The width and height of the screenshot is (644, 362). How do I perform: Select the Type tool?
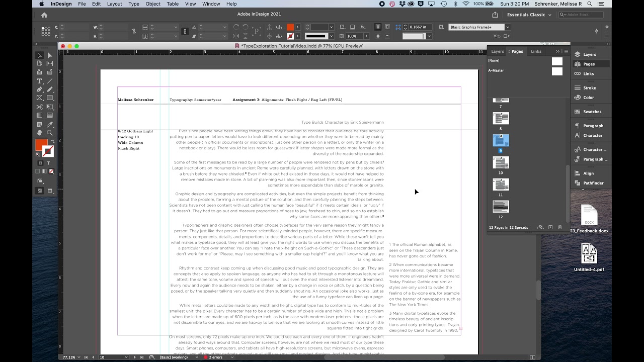click(39, 81)
